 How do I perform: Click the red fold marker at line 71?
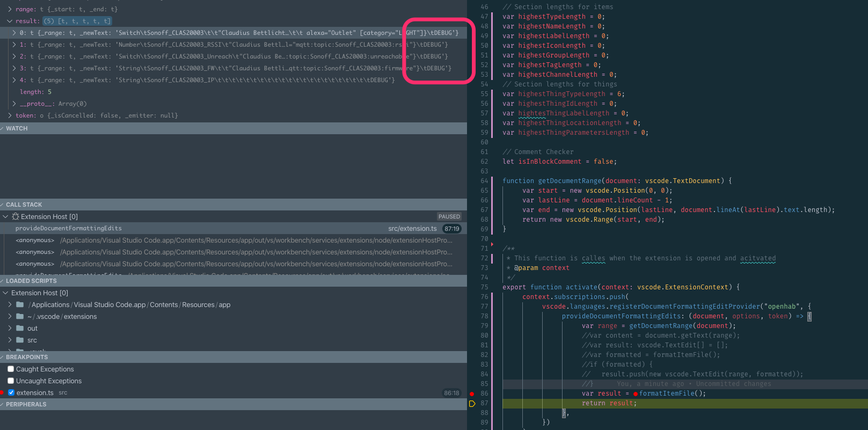492,244
